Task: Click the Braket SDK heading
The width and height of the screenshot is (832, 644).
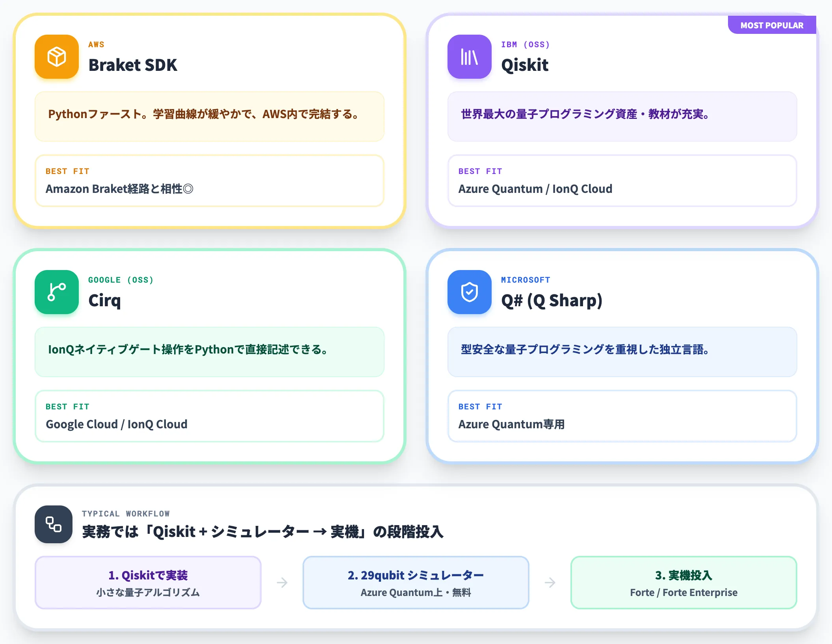Action: 133,65
